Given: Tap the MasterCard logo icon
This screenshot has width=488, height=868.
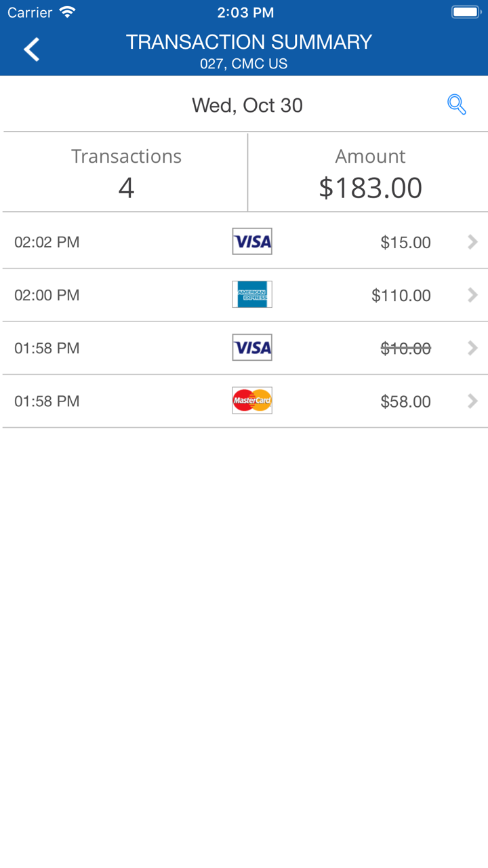Looking at the screenshot, I should point(252,401).
